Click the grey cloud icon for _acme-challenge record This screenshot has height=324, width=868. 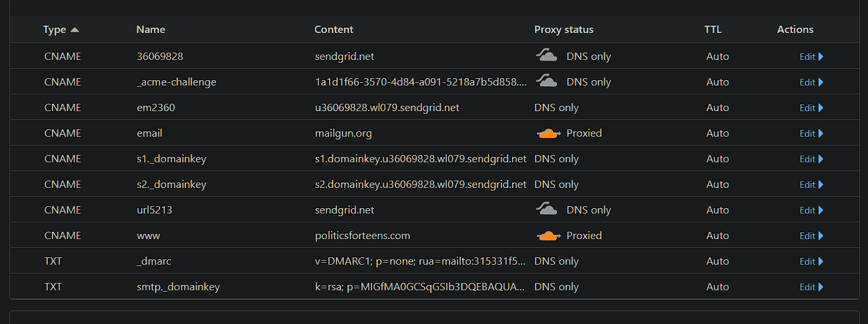[x=546, y=82]
